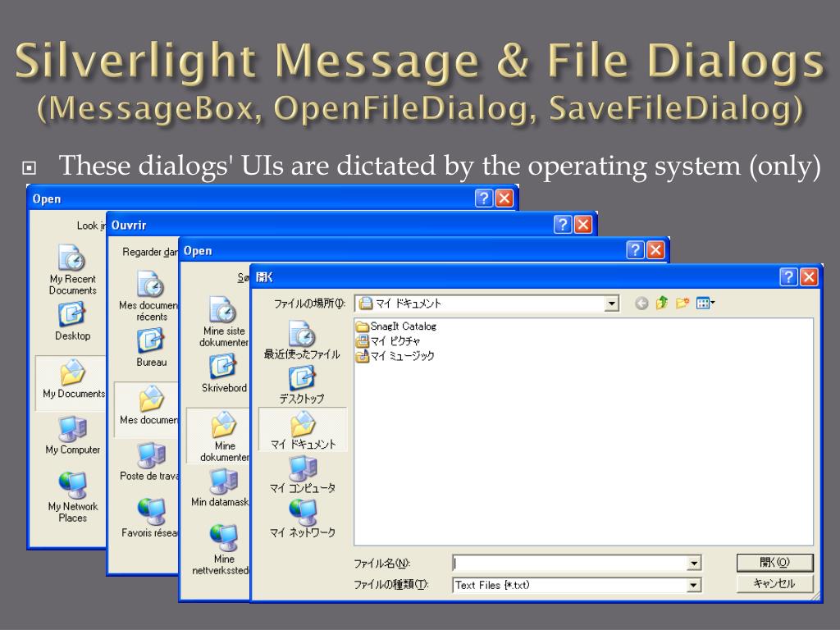Screen dimensions: 840x630
Task: Select the SnagIt Catalog folder
Action: 396,326
